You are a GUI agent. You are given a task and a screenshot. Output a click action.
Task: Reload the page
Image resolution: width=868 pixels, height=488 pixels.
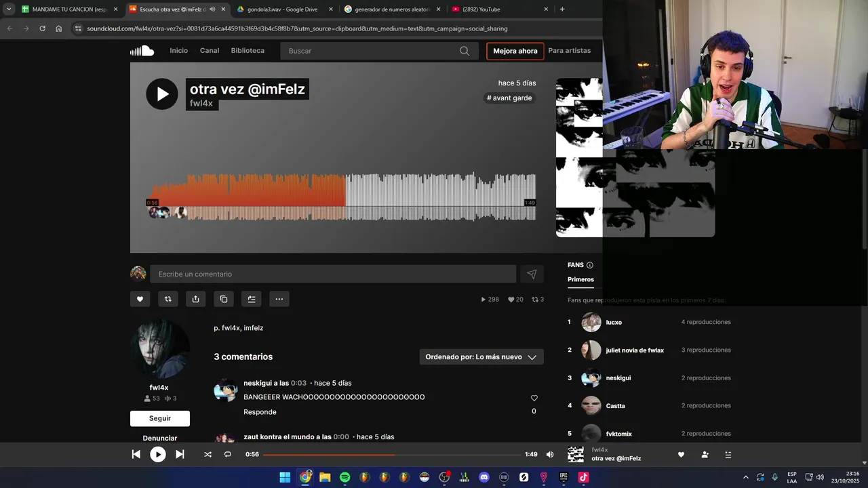(42, 28)
